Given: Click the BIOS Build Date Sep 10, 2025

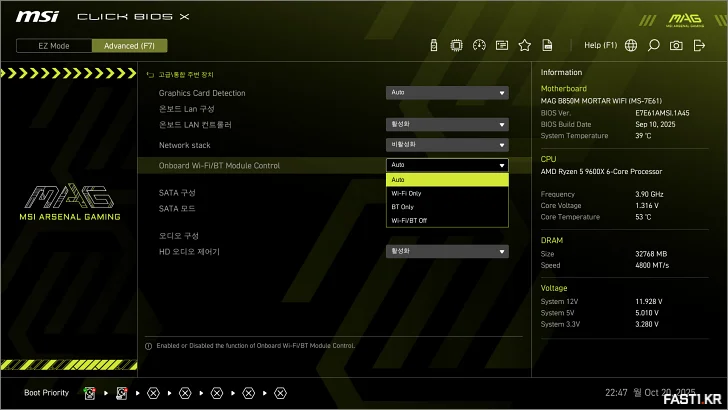Looking at the screenshot, I should click(x=655, y=124).
